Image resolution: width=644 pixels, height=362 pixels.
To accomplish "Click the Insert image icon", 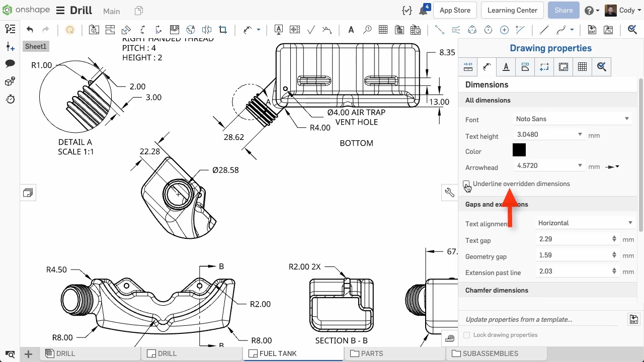I will (x=608, y=30).
